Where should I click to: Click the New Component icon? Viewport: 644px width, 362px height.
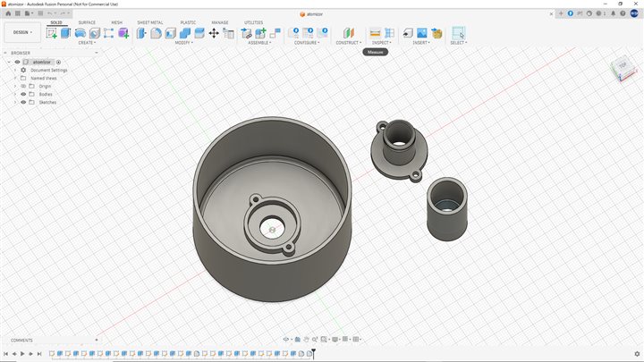pos(261,33)
